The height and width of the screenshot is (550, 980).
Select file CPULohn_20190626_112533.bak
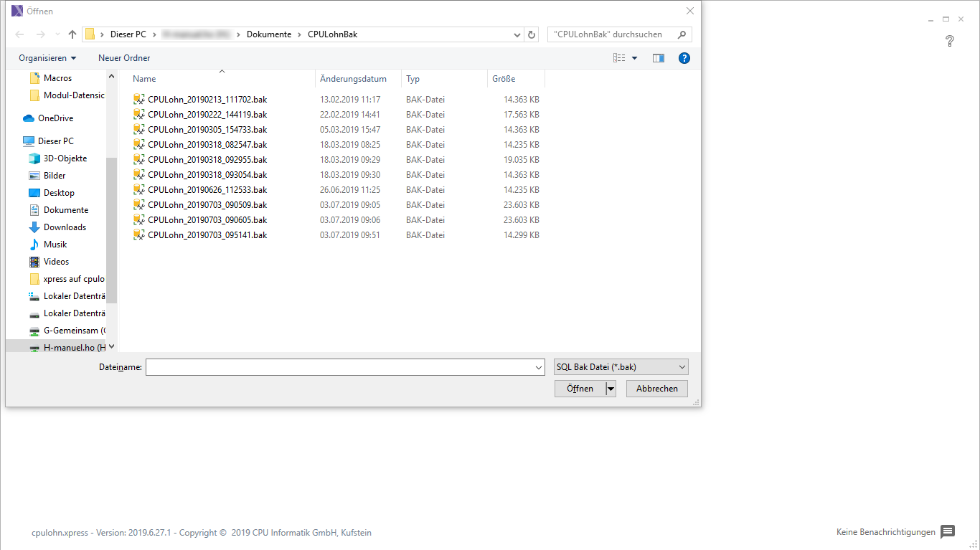[207, 190]
